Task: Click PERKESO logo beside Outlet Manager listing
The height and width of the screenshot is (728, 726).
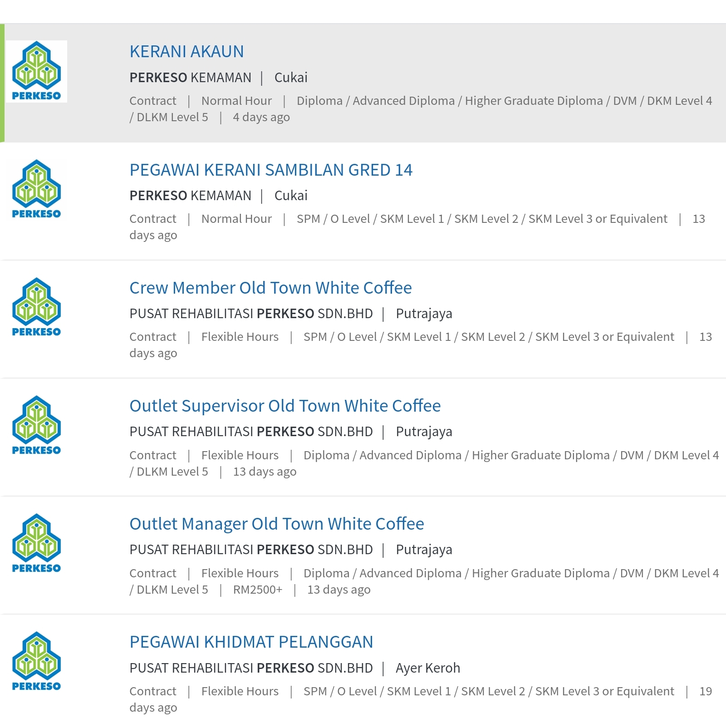Action: coord(36,543)
